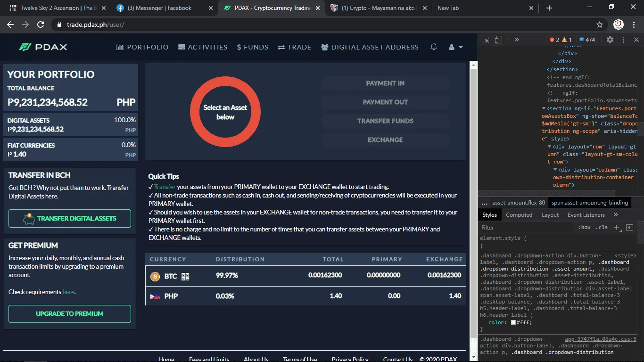
Task: Expand the breadcrumb ellipsis in the Elements panel
Action: tap(484, 203)
